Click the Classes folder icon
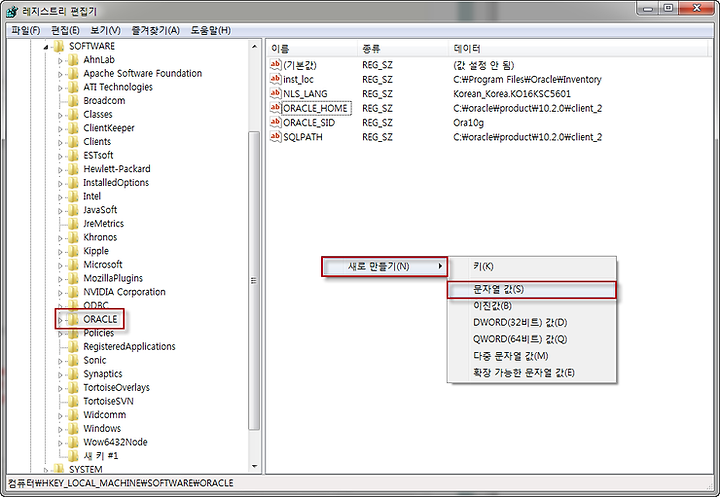Screen dimensions: 720x497 click(73, 114)
